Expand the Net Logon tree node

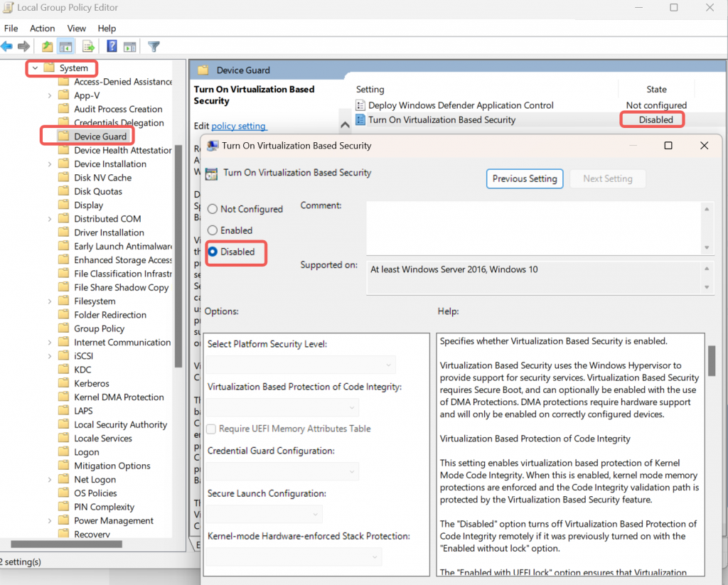coord(49,479)
